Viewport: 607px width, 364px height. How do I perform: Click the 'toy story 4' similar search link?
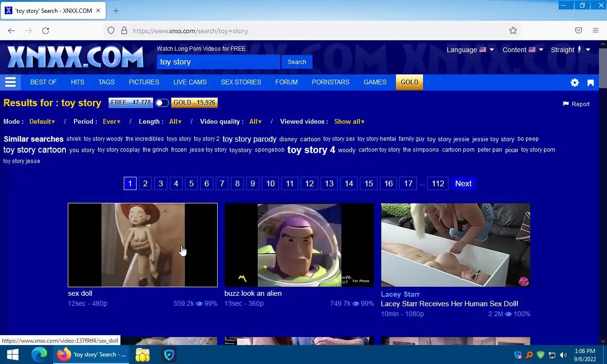coord(311,150)
